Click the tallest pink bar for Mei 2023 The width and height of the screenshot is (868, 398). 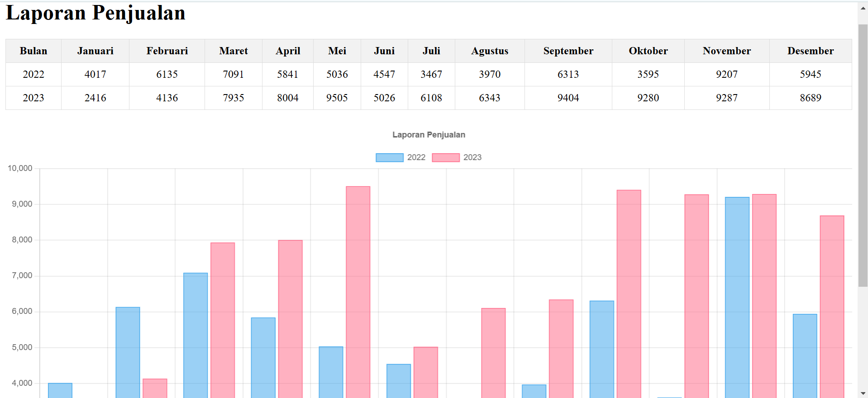(358, 289)
